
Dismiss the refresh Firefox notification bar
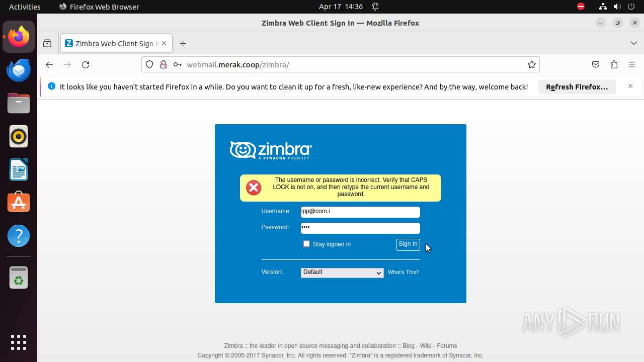630,86
